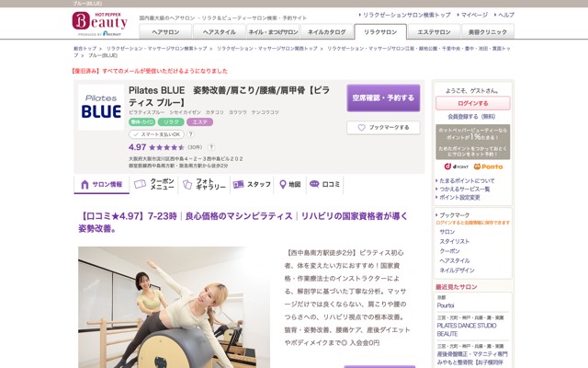Viewport: 588px width, 368px height.
Task: Switch to クーポンメニュー tab text
Action: pos(162,184)
